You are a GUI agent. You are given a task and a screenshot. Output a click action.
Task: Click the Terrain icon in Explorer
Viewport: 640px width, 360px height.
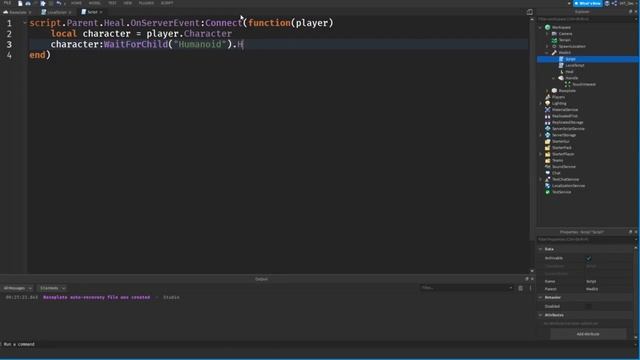click(x=554, y=40)
